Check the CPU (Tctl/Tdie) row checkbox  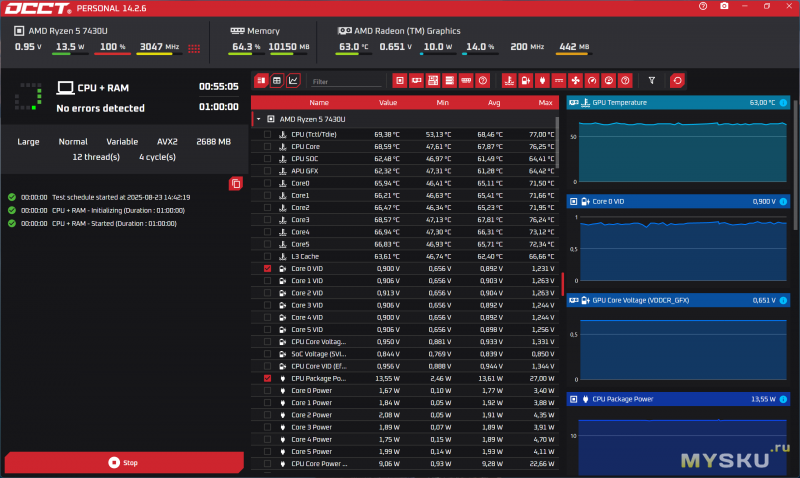[x=267, y=135]
